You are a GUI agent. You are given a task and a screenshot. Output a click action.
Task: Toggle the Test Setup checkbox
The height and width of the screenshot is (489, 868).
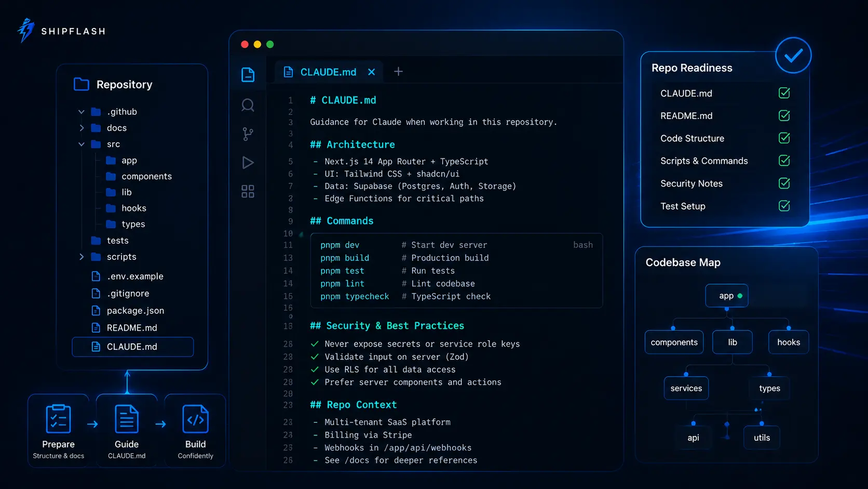point(784,206)
